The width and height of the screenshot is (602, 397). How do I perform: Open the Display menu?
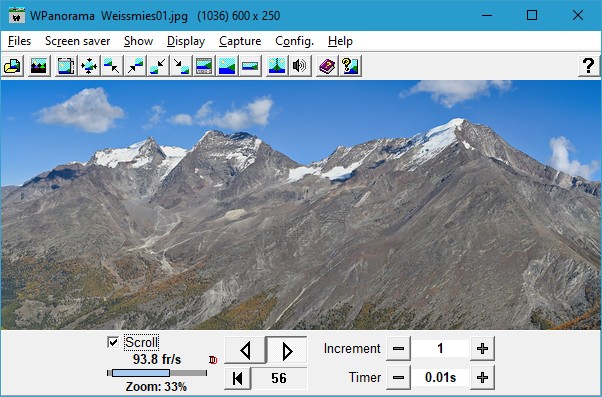tap(186, 41)
